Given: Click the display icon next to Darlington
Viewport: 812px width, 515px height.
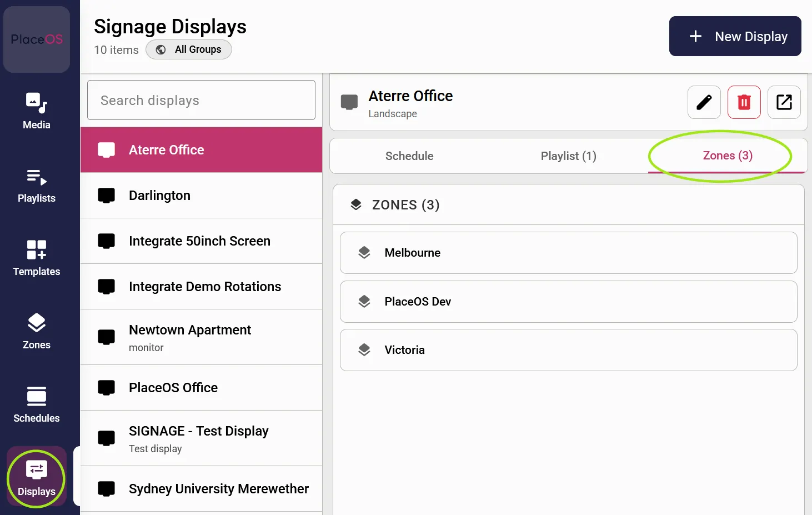Looking at the screenshot, I should point(107,196).
